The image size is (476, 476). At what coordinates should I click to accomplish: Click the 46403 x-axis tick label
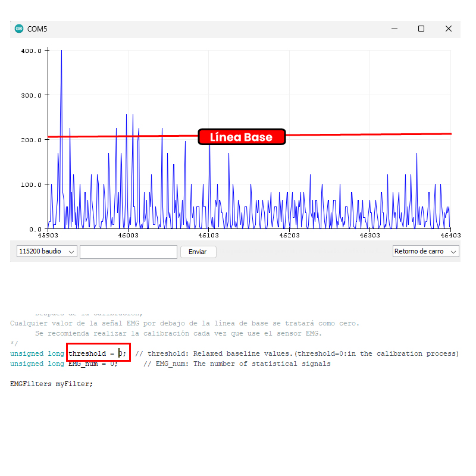pyautogui.click(x=450, y=236)
